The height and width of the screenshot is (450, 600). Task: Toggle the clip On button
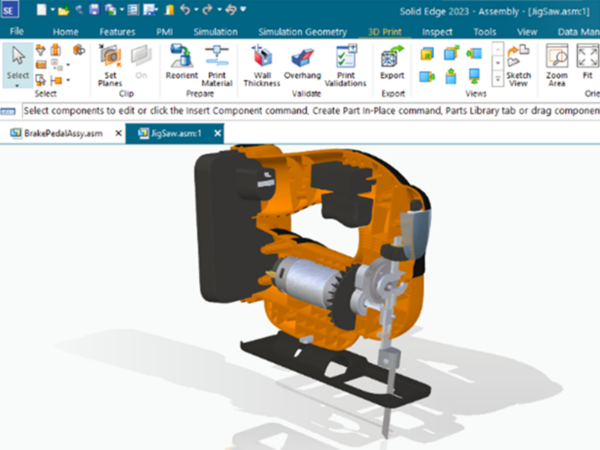141,62
